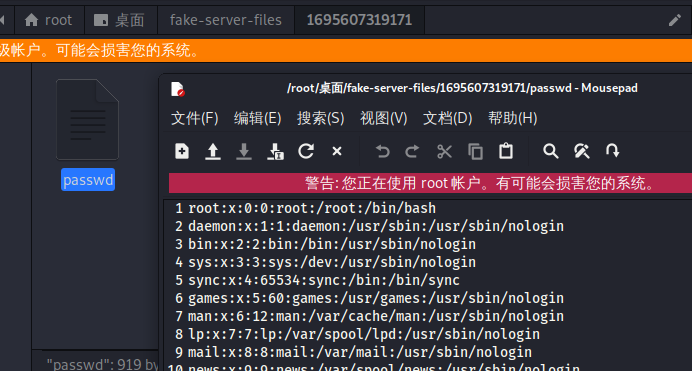
Task: Open a file with the upload-arrow icon
Action: tap(213, 151)
